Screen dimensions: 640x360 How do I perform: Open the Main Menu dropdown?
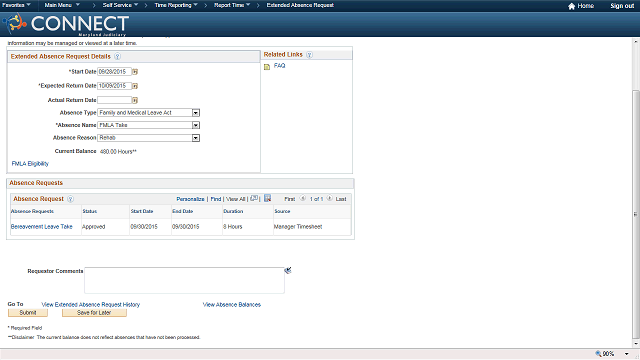[x=62, y=5]
